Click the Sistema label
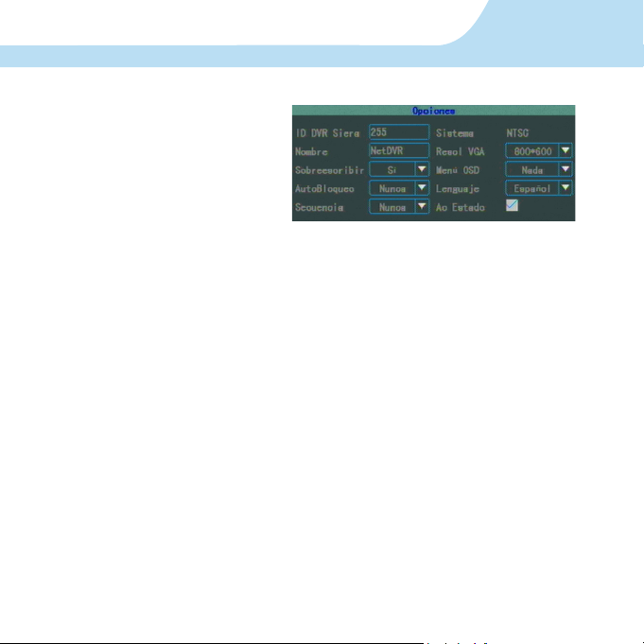Screen dimensions: 644x644 [455, 133]
